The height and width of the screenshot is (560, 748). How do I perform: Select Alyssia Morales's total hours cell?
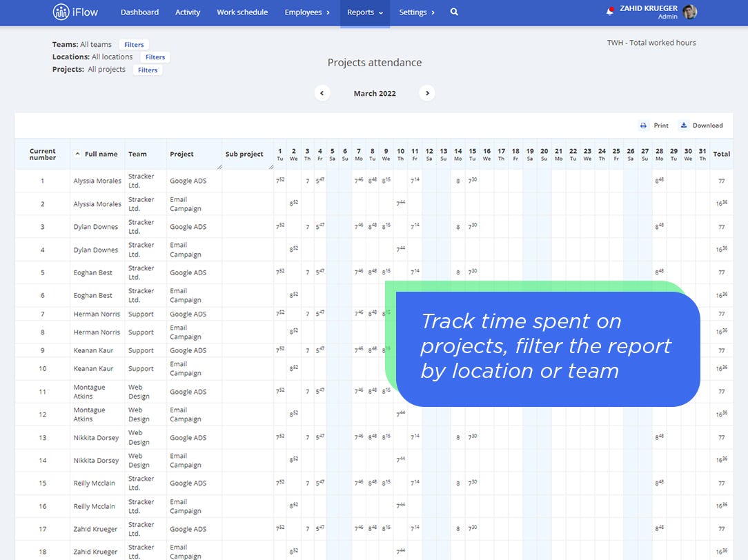point(721,181)
